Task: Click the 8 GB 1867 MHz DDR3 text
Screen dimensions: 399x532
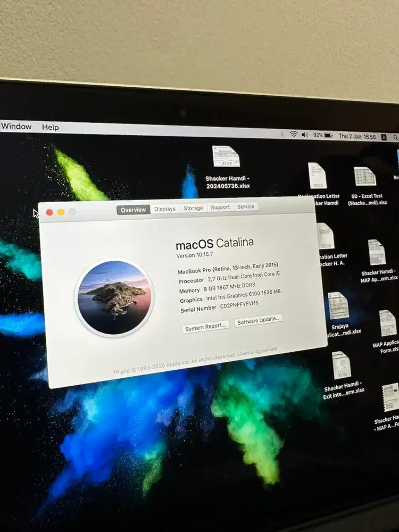Action: click(229, 287)
